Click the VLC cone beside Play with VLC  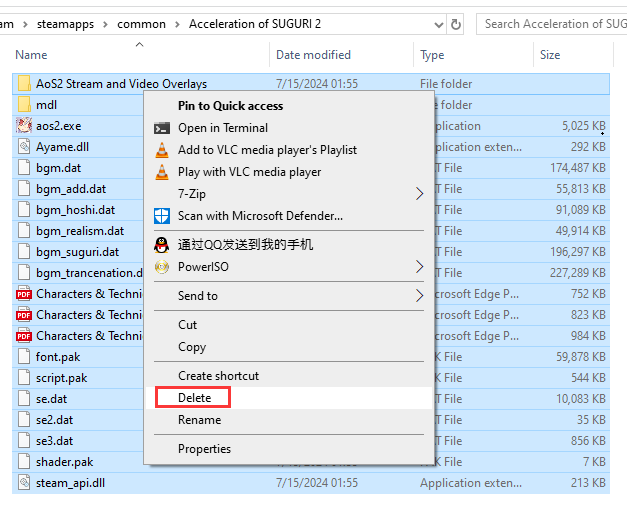(x=162, y=172)
